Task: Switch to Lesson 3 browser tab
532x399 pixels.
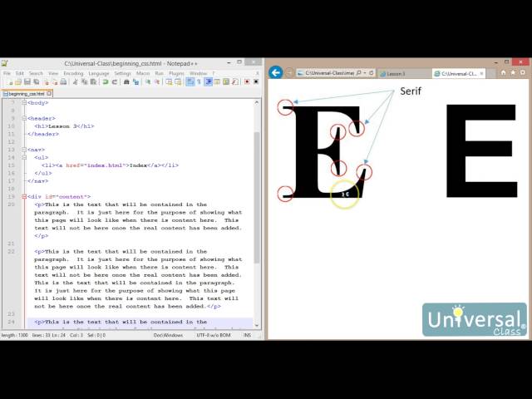Action: point(404,73)
